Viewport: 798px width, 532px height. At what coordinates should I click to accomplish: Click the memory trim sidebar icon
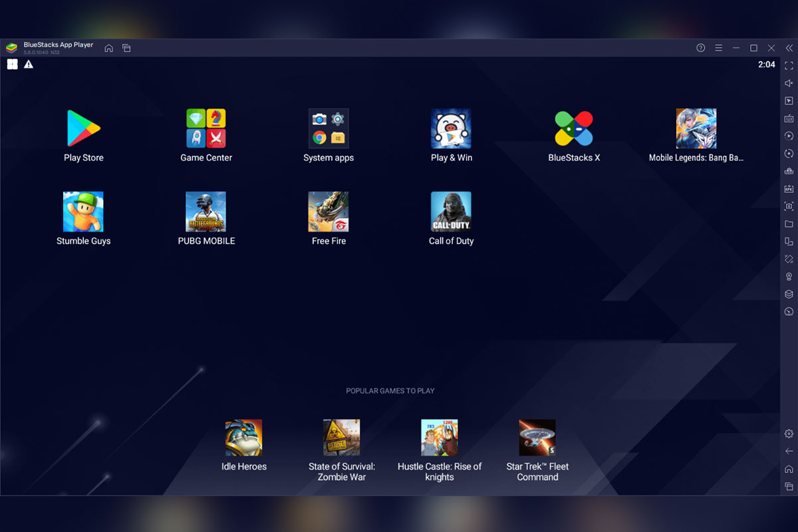tap(789, 171)
